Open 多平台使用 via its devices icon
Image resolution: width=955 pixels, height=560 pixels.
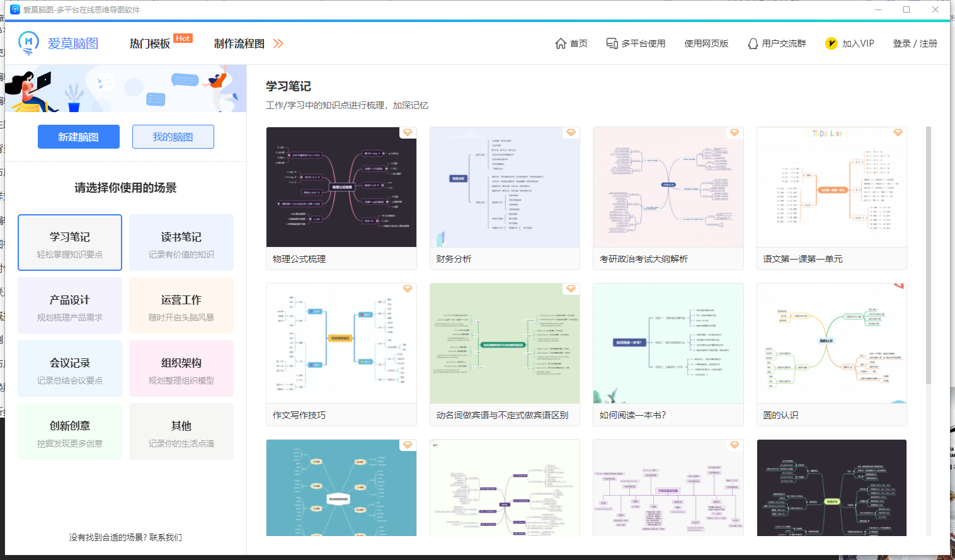click(610, 43)
